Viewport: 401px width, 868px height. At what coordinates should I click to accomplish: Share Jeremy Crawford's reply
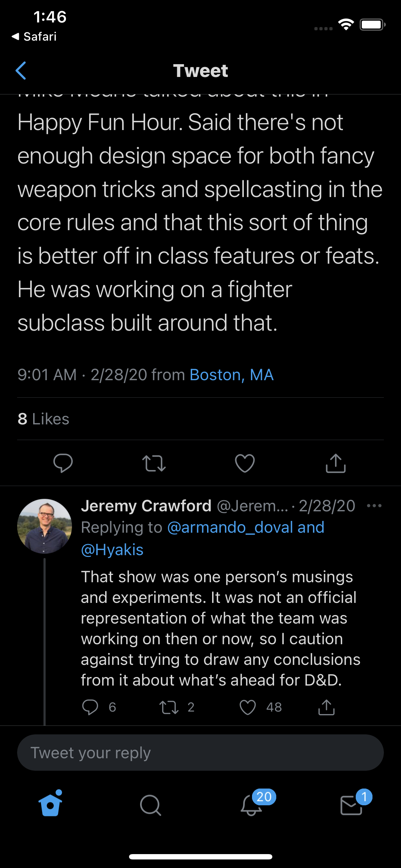[326, 707]
